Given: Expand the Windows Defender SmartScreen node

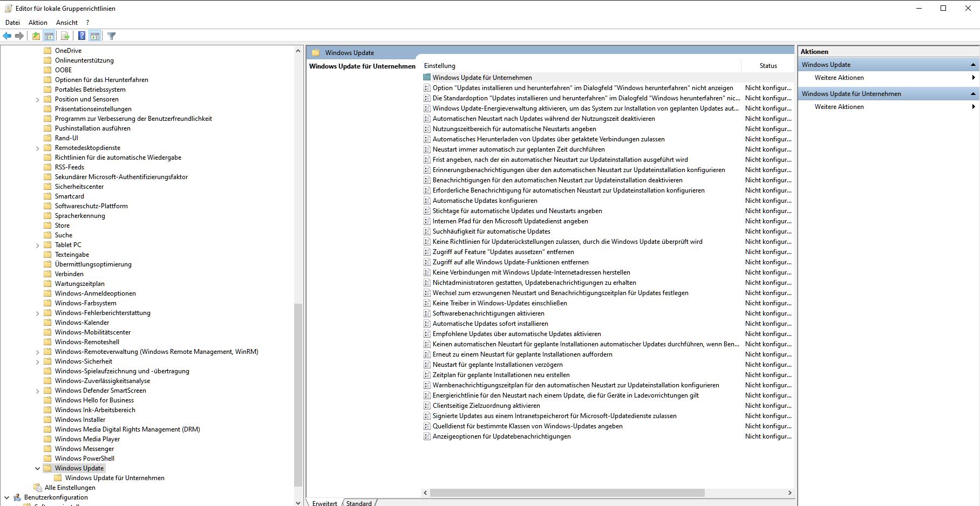Looking at the screenshot, I should pos(37,391).
